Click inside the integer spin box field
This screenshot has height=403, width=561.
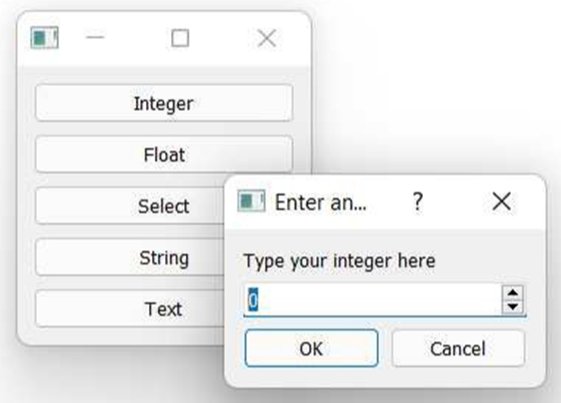(x=373, y=300)
